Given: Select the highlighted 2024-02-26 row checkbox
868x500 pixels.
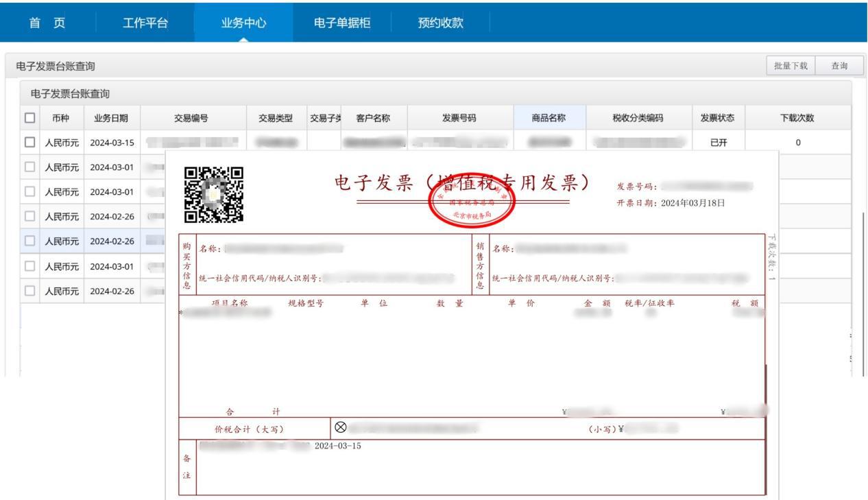Looking at the screenshot, I should click(x=29, y=241).
